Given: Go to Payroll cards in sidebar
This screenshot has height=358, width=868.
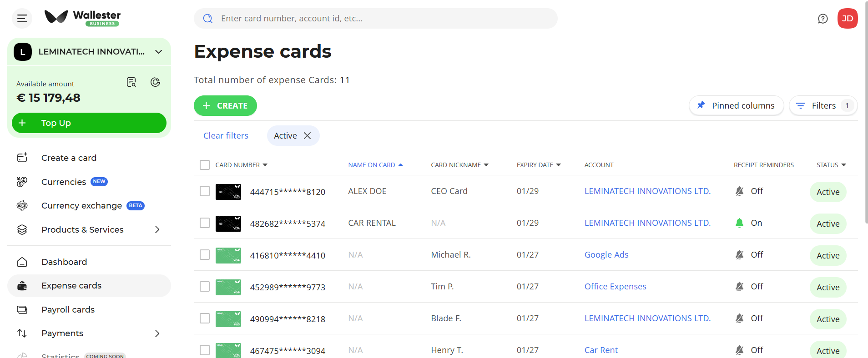Looking at the screenshot, I should [68, 310].
